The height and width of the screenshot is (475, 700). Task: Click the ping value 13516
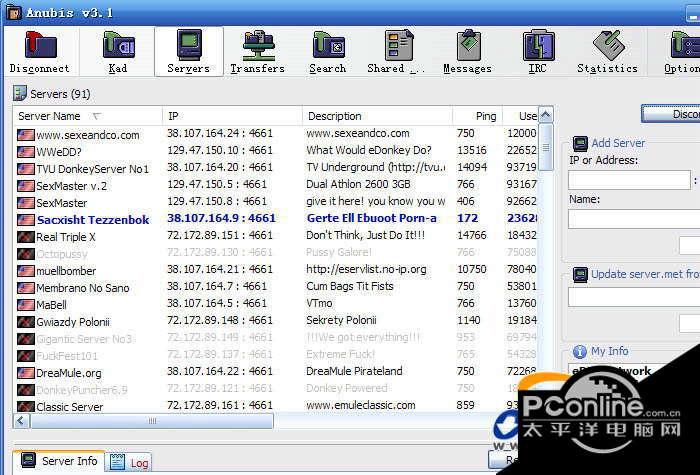pyautogui.click(x=471, y=150)
